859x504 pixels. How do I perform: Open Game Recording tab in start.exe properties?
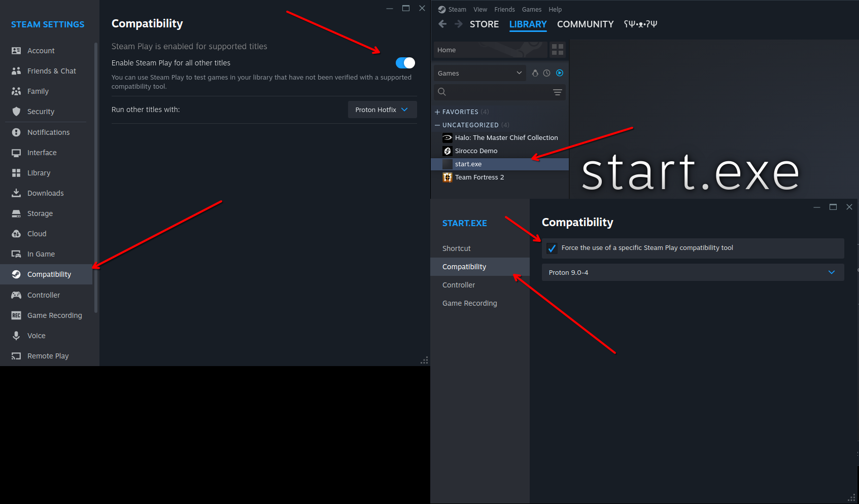[x=480, y=303]
